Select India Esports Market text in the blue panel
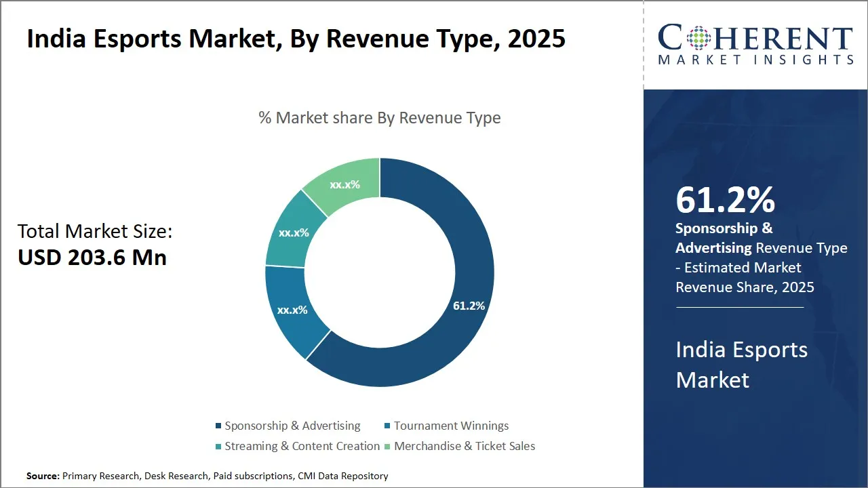 coord(741,365)
